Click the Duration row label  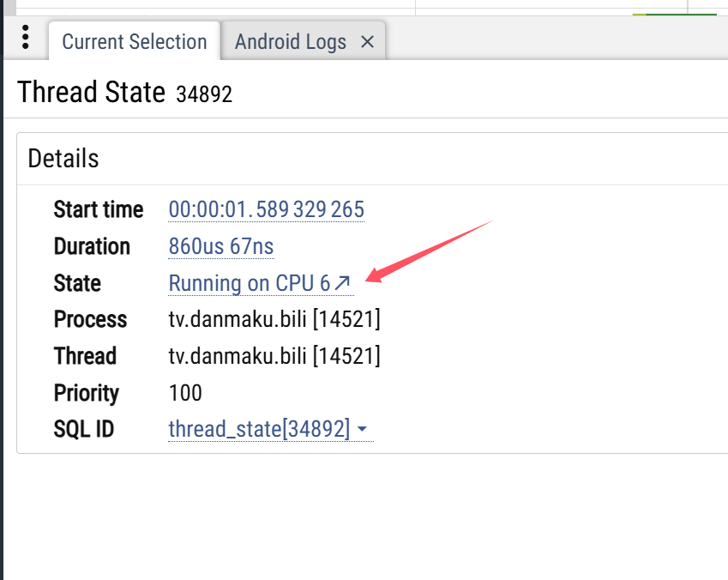point(92,247)
